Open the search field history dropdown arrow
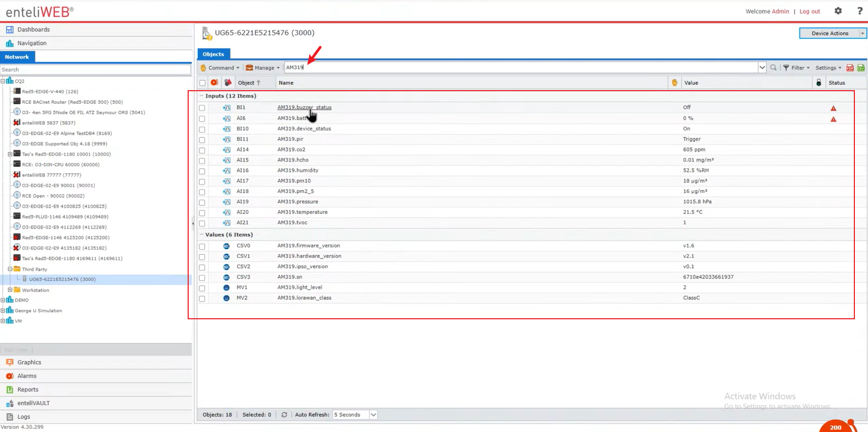This screenshot has height=432, width=868. (762, 68)
